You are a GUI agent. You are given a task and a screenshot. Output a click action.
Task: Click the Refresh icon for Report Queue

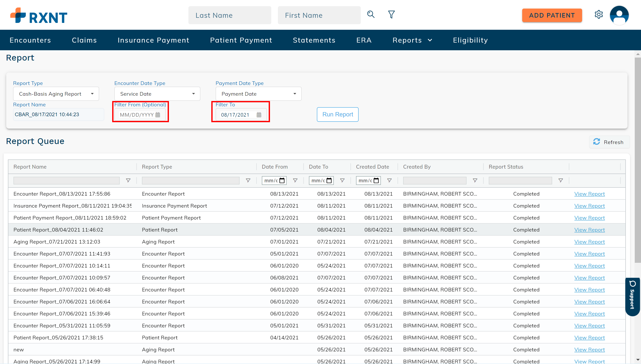(x=596, y=142)
